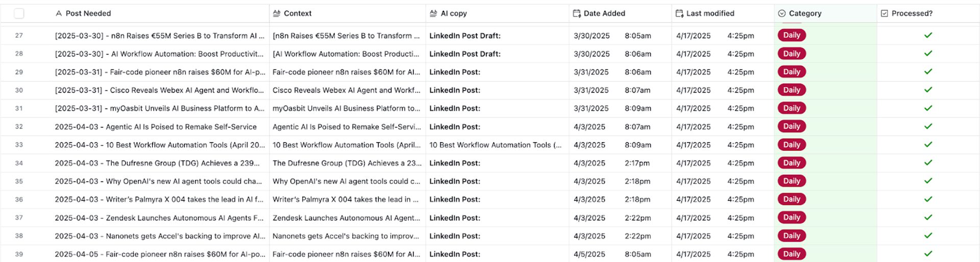Open the Cisco Reveals Webex AI Agent post

[159, 90]
